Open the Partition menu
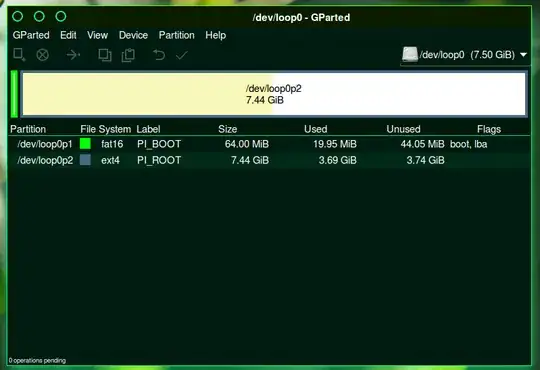Screen dimensions: 540x370 click(x=177, y=35)
